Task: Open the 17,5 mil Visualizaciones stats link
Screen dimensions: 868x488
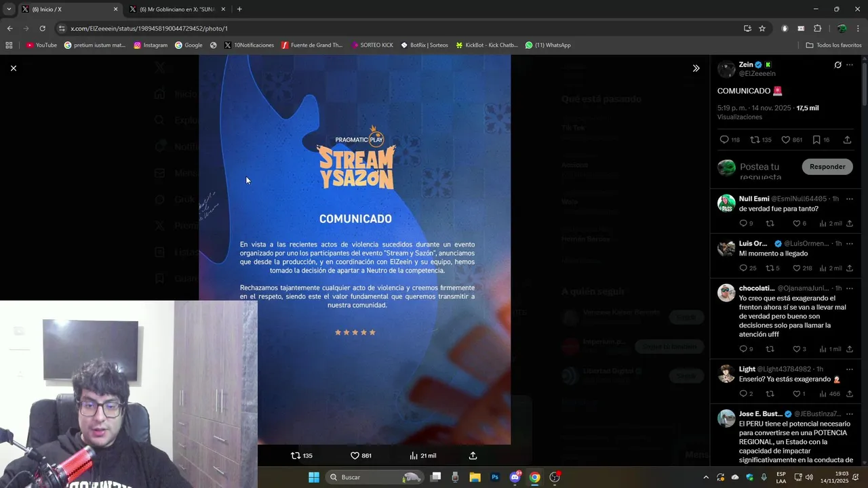Action: (x=768, y=113)
